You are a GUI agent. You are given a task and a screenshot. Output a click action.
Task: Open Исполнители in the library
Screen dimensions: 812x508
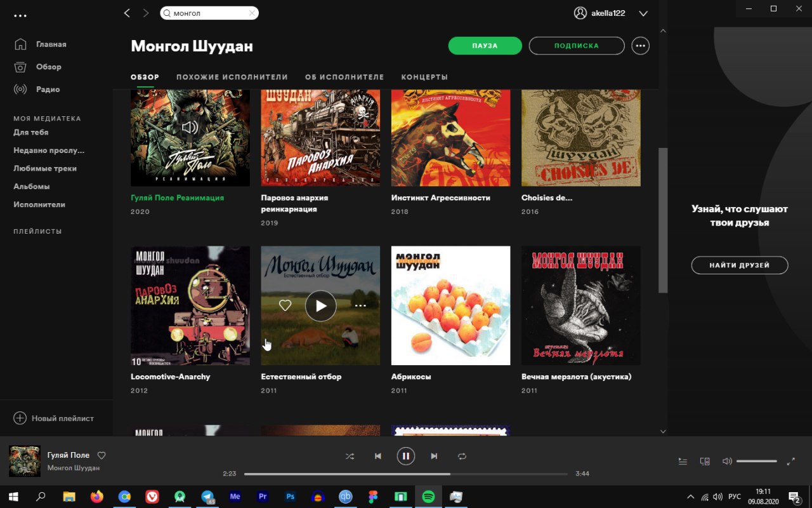[39, 204]
